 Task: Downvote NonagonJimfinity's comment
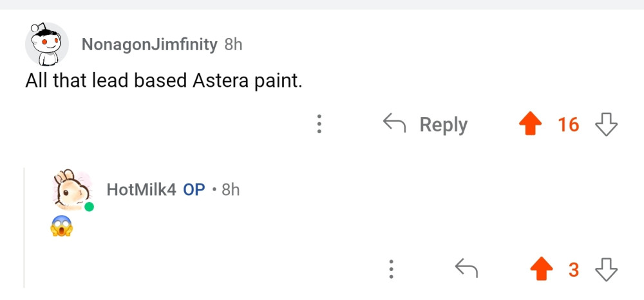(606, 124)
